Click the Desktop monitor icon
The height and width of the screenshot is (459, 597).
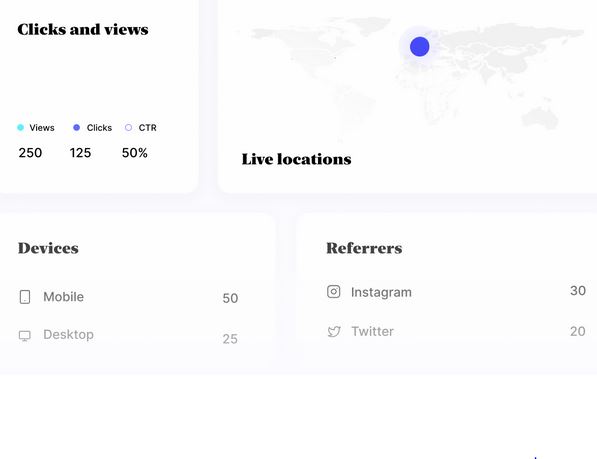click(25, 336)
